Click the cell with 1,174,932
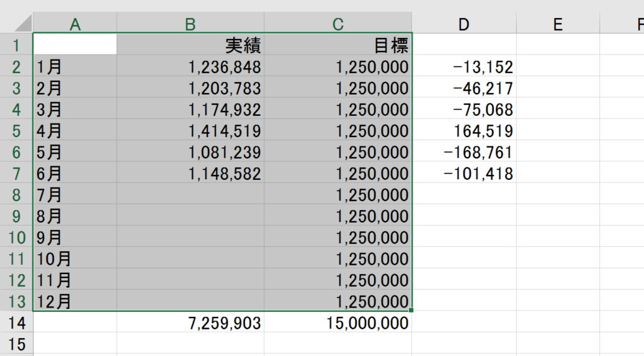This screenshot has height=356, width=644. point(190,109)
